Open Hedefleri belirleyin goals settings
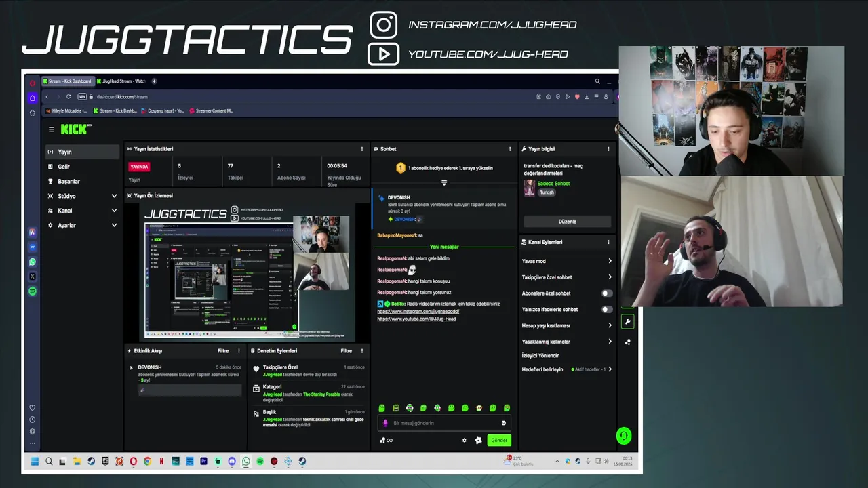Screen dimensions: 868x488 click(567, 369)
